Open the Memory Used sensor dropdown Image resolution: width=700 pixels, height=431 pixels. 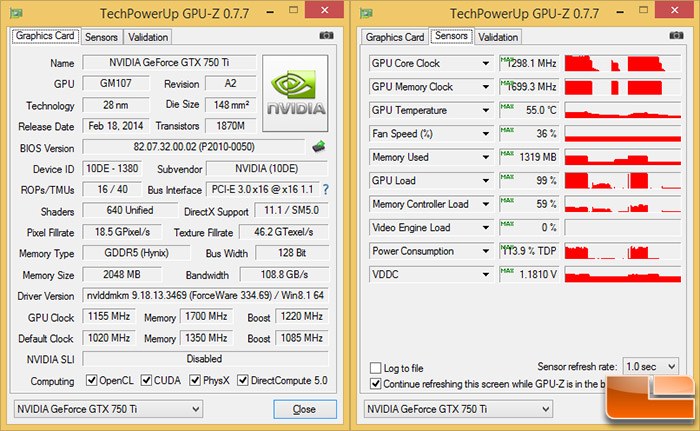(486, 157)
